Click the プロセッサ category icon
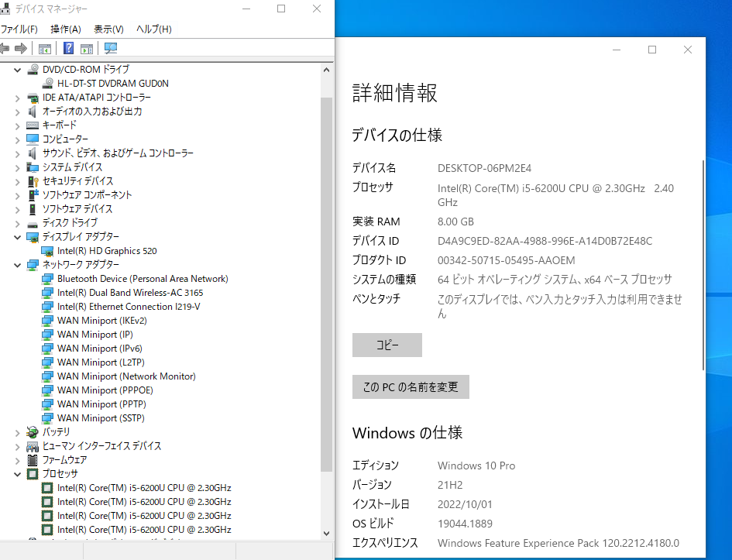This screenshot has height=560, width=732. click(x=33, y=474)
